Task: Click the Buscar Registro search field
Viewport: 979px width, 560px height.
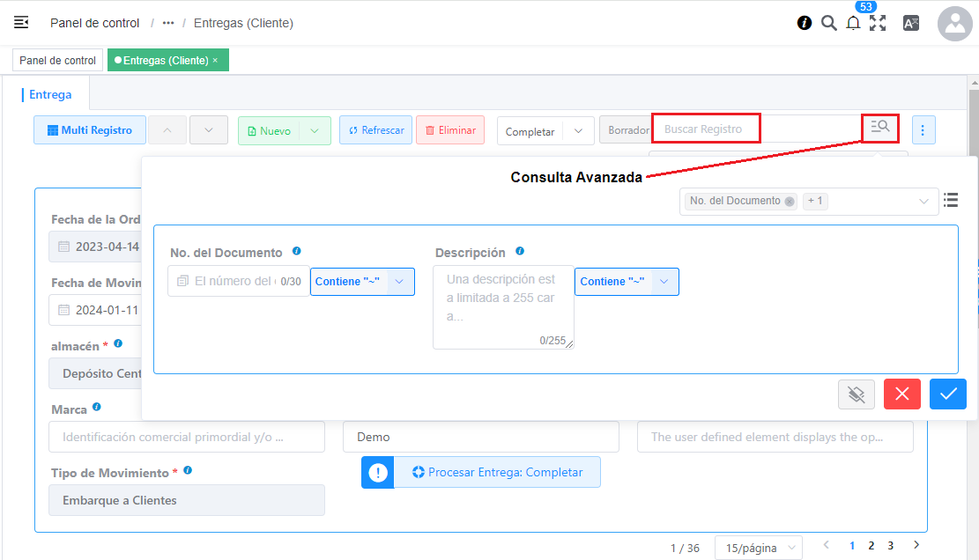Action: point(705,129)
